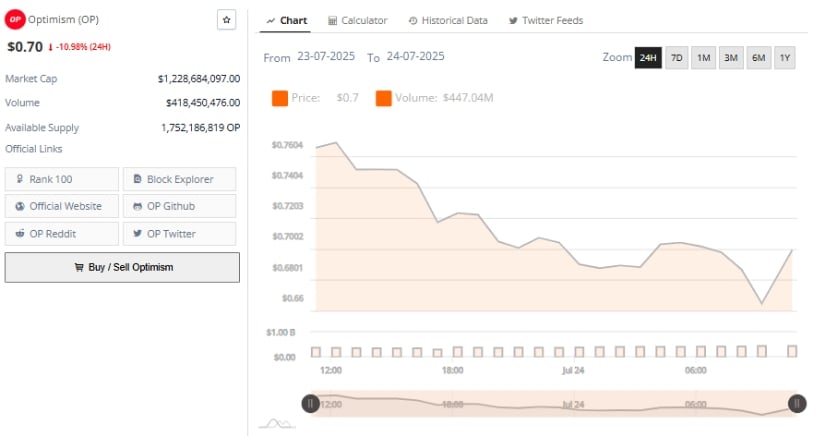
Task: Click the Official Website globe icon
Action: coord(20,206)
